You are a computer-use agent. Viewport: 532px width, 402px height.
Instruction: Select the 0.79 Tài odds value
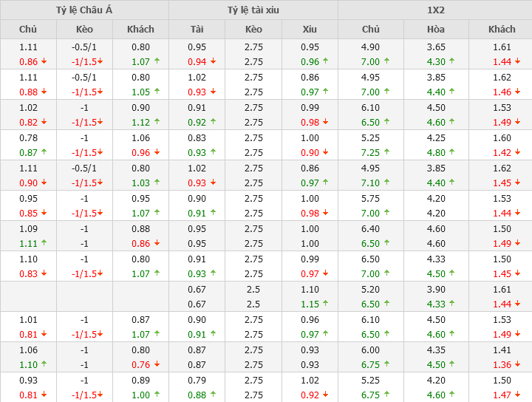point(197,379)
